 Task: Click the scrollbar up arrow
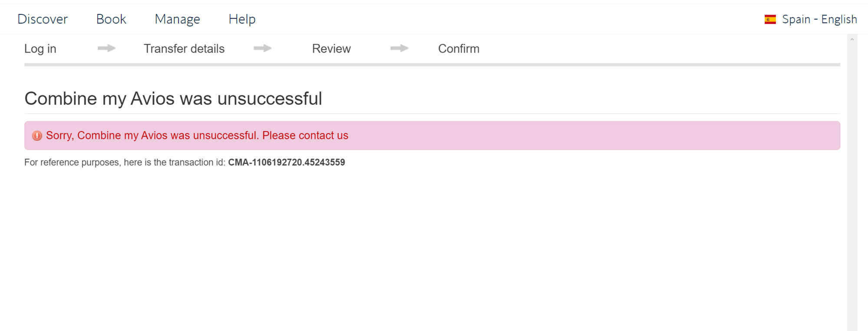click(852, 39)
